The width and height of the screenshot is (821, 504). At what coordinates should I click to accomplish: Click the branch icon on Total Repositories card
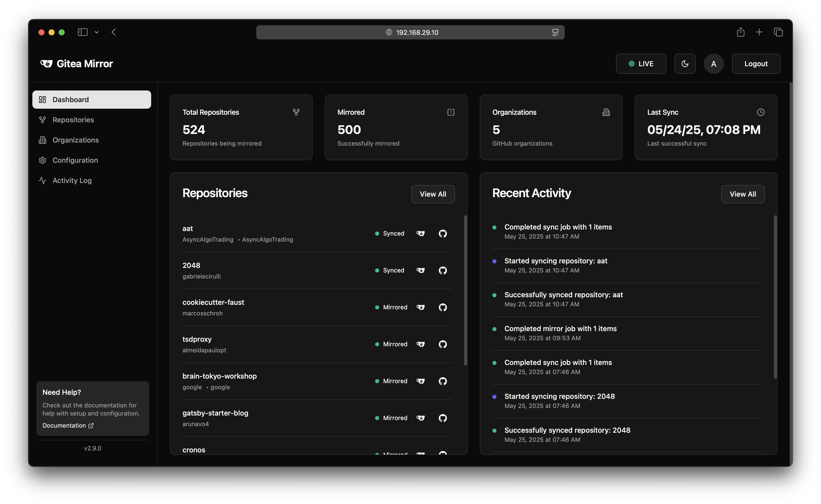pyautogui.click(x=296, y=112)
